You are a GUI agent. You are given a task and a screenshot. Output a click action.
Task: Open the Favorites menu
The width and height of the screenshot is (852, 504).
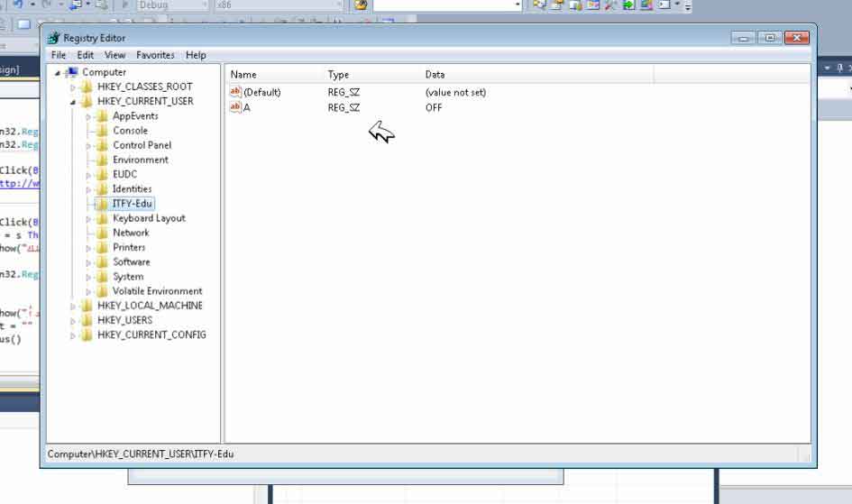coord(155,55)
